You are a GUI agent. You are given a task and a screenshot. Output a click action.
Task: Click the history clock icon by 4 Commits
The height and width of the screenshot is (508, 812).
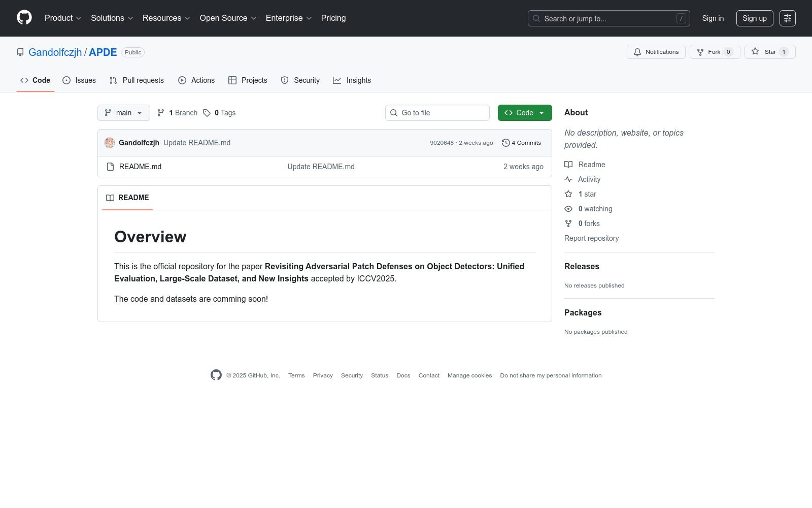[x=505, y=143]
